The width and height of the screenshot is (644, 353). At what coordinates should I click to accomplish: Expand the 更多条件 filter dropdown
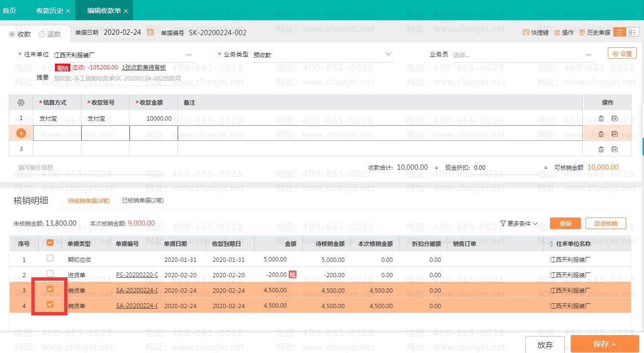(519, 224)
